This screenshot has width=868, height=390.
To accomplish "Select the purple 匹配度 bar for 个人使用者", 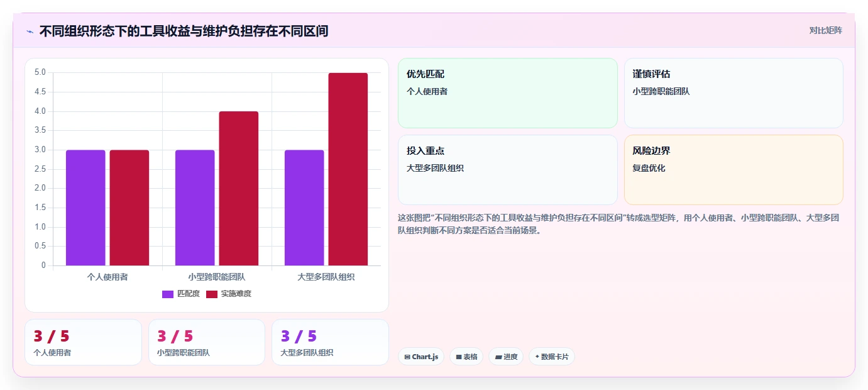I will (x=85, y=208).
